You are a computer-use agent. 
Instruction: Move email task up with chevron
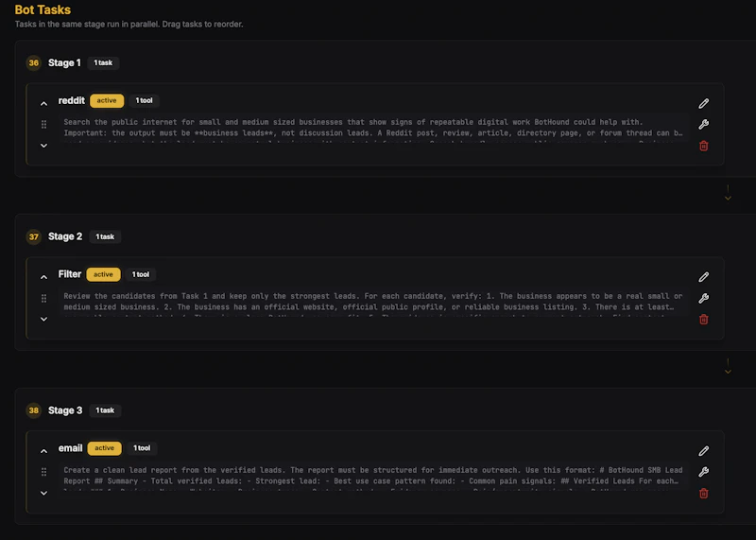pyautogui.click(x=43, y=451)
